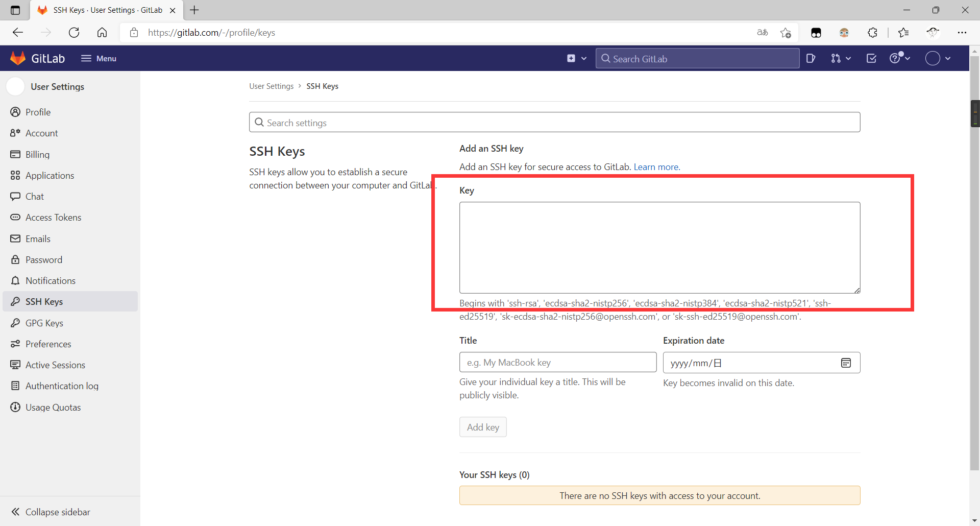Select SSH Keys in sidebar

(x=70, y=301)
